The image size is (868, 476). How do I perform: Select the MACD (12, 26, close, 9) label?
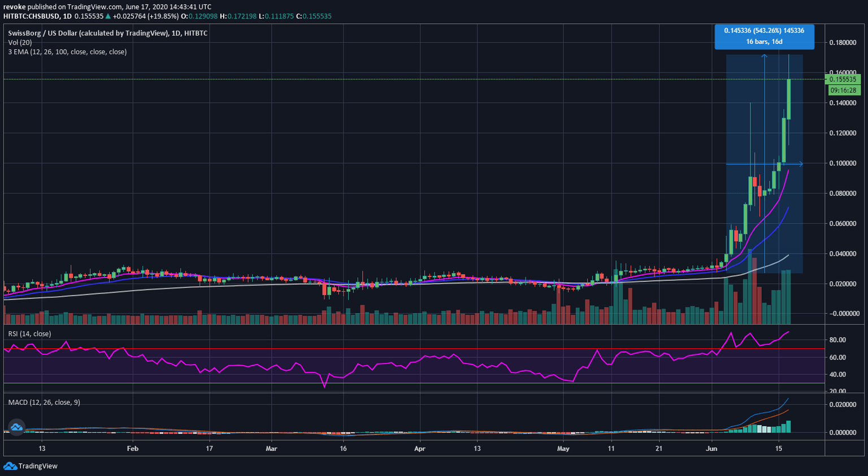[44, 403]
